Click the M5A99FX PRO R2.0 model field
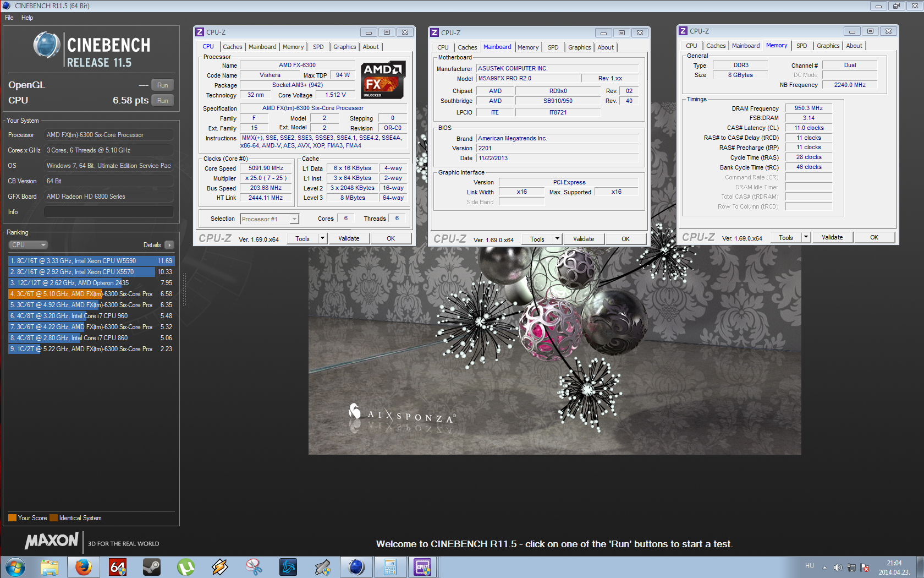This screenshot has height=578, width=924. pyautogui.click(x=528, y=78)
